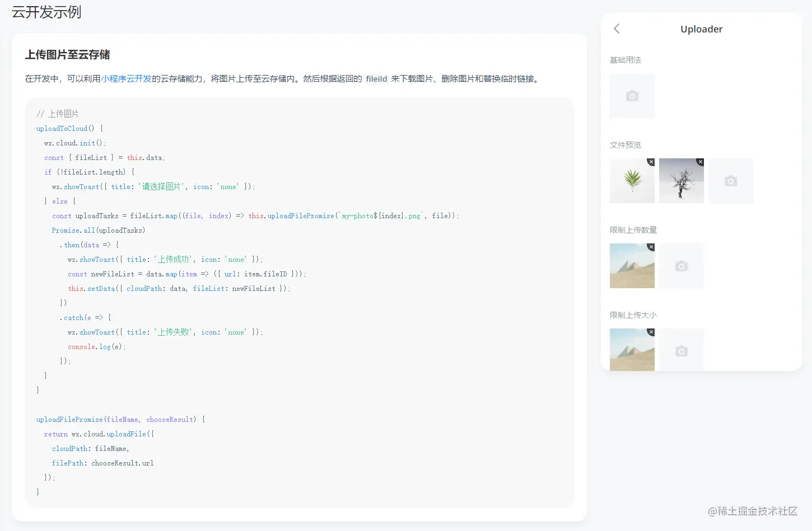Click the 上传图片至云存储 section title
Viewport: 812px width, 531px height.
coord(67,55)
